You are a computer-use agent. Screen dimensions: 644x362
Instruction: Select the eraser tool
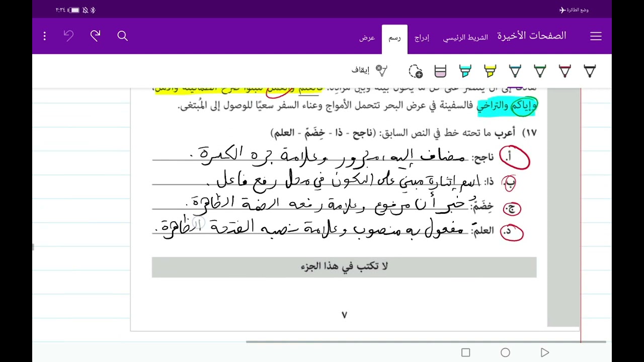pyautogui.click(x=440, y=71)
